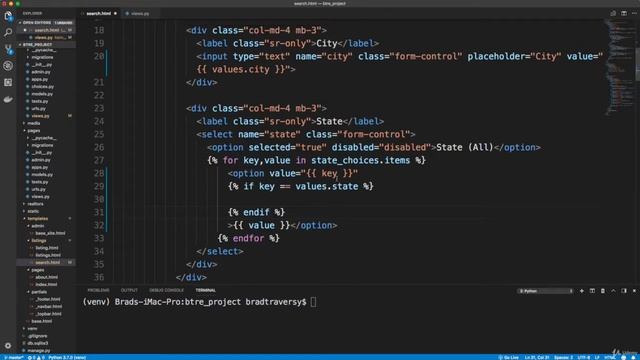Open the editor More Actions menu
This screenshot has height=360, width=640.
point(634,13)
